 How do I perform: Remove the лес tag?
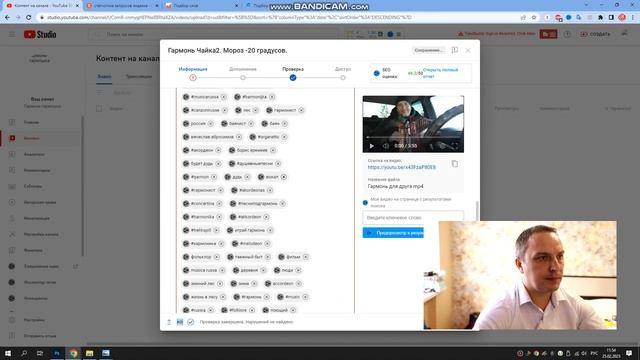pos(256,110)
